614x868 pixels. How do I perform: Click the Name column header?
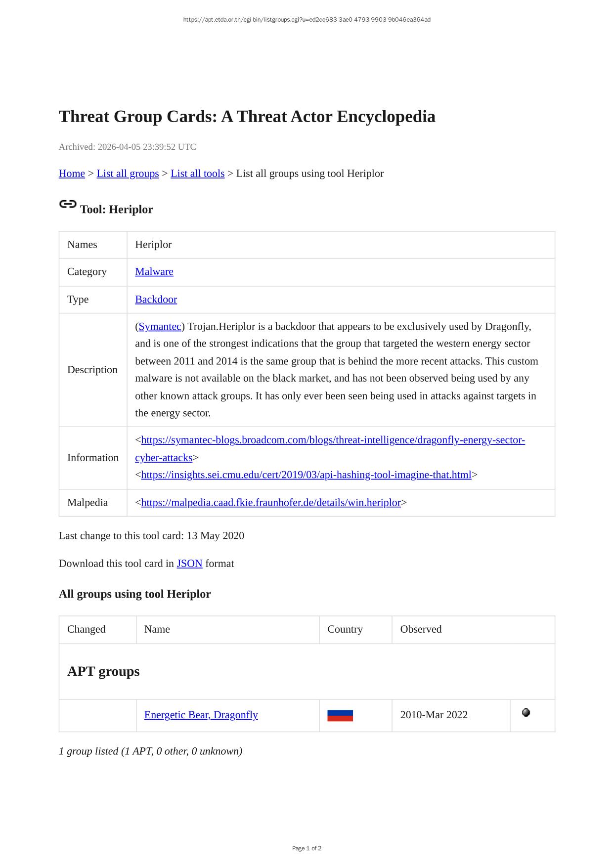click(157, 629)
